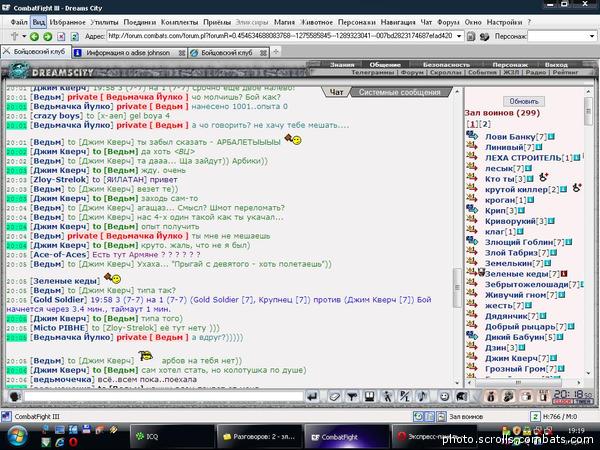This screenshot has width=600, height=450.
Task: Click the Windows Start orb
Action: (x=17, y=436)
